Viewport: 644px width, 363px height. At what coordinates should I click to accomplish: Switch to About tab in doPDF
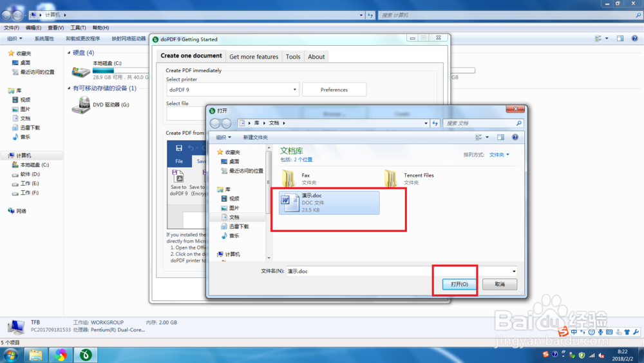[316, 57]
